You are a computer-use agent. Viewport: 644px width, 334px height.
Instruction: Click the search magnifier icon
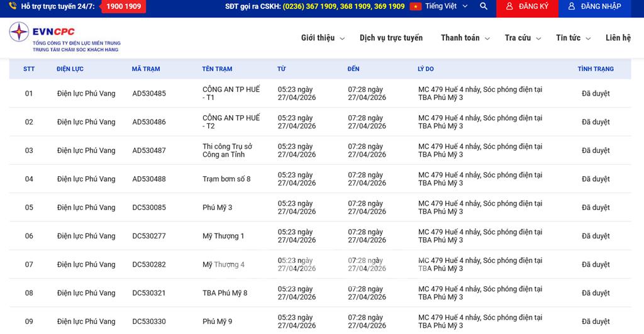[483, 6]
